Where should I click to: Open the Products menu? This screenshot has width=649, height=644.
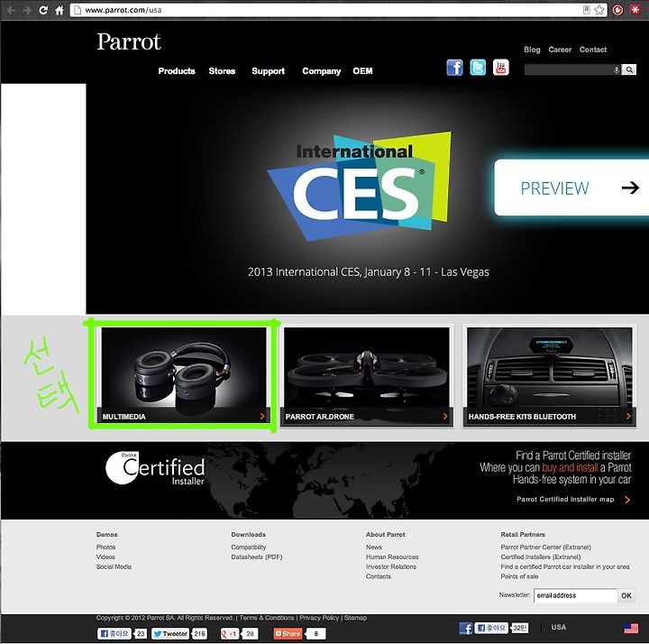[177, 71]
